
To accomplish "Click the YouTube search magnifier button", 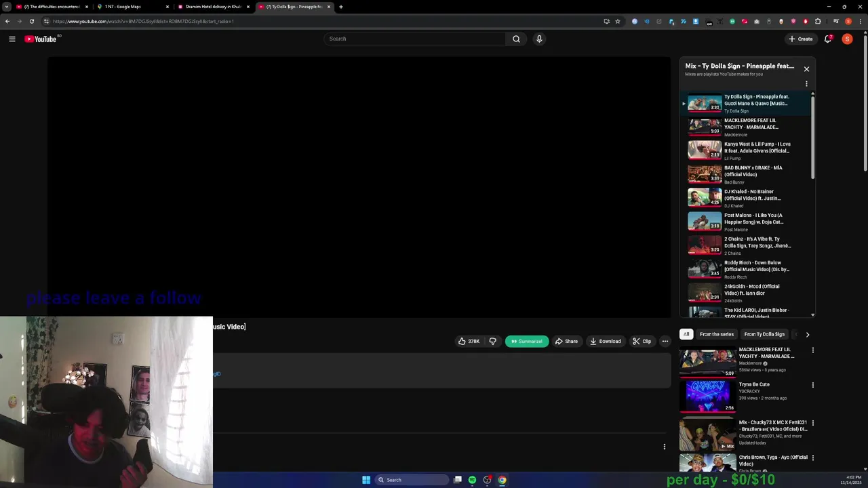I will coord(516,39).
